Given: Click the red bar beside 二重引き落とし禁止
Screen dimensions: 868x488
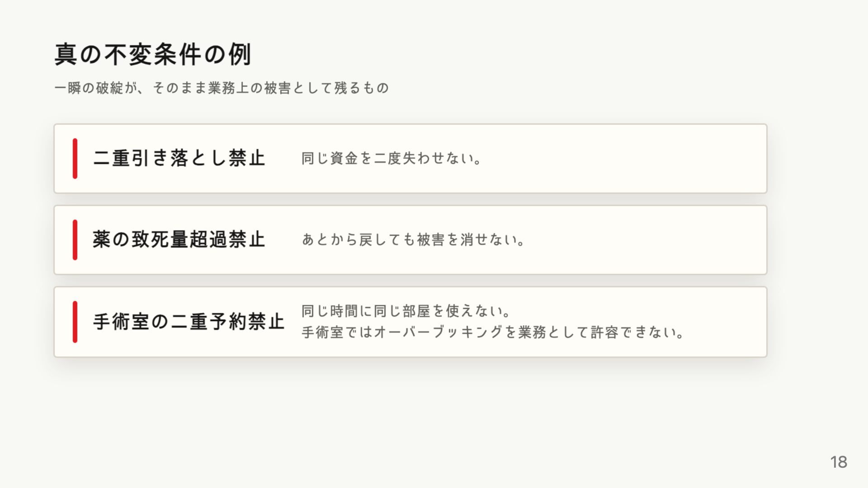Looking at the screenshot, I should pyautogui.click(x=75, y=159).
